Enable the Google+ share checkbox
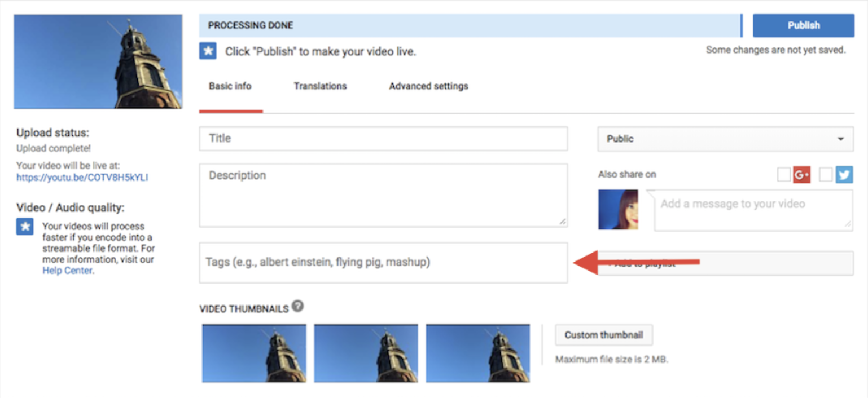Viewport: 868px width, 398px height. tap(783, 175)
